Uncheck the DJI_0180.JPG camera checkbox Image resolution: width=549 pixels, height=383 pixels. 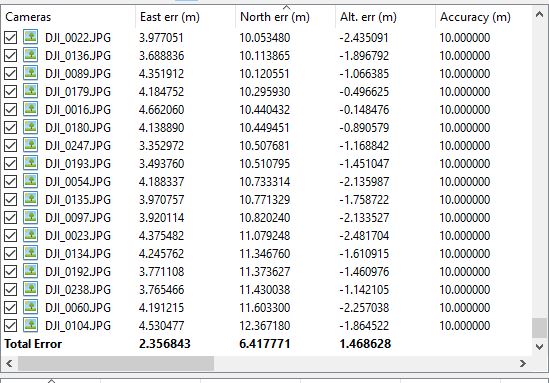coord(11,127)
